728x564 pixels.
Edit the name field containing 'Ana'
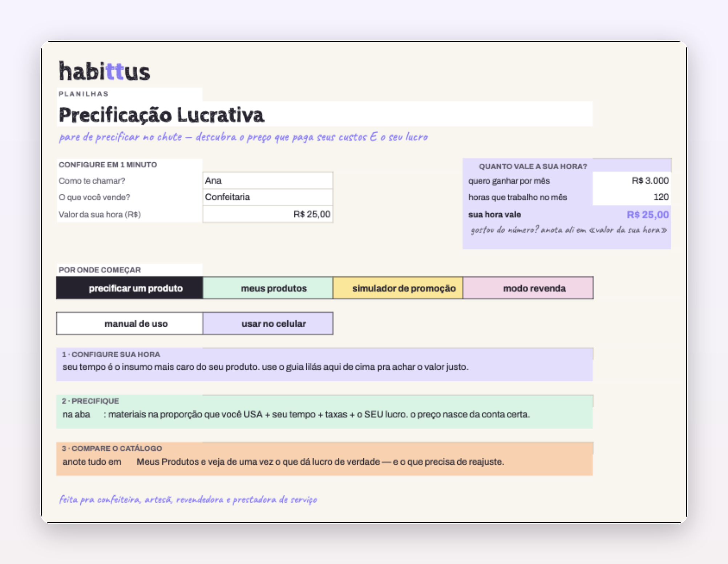click(x=268, y=180)
